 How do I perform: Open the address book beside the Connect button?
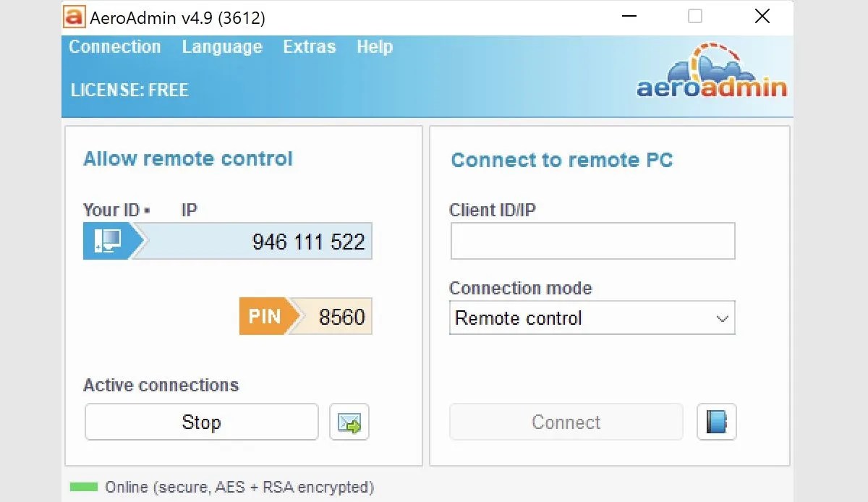coord(716,422)
